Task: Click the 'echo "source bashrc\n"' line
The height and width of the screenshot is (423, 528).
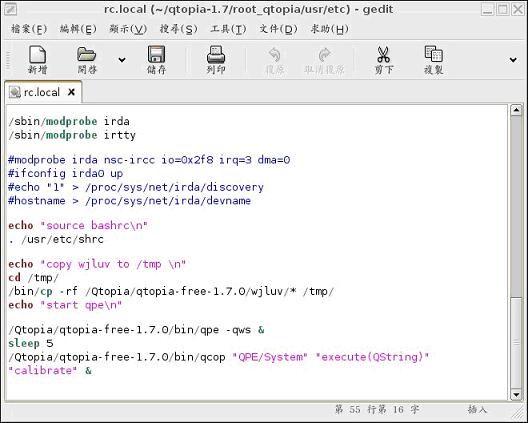Action: click(x=78, y=225)
